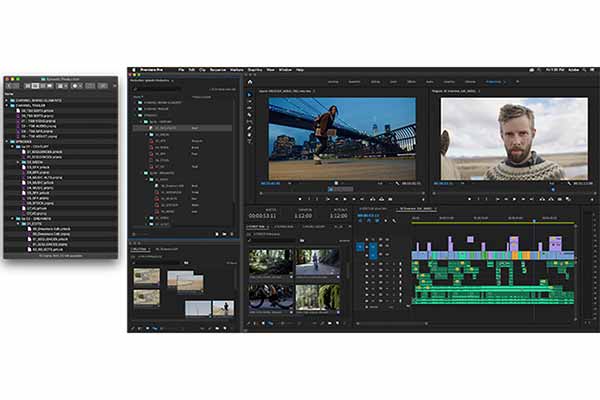Click macOS Spotlight search icon
The height and width of the screenshot is (400, 600).
584,70
